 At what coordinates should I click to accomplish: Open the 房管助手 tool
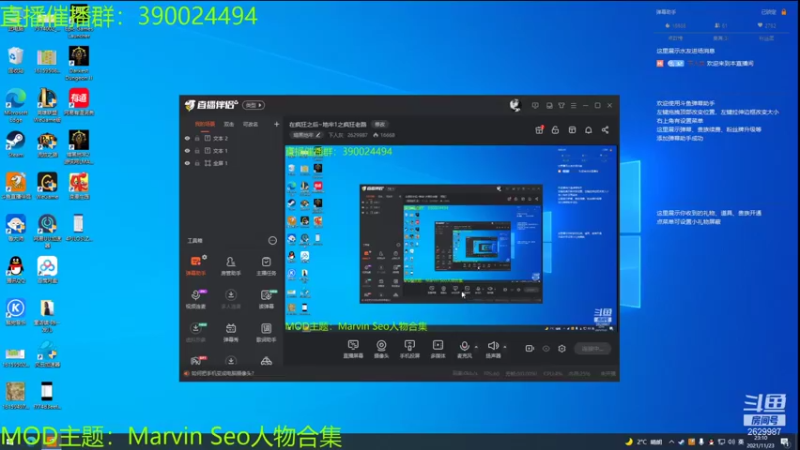(231, 266)
